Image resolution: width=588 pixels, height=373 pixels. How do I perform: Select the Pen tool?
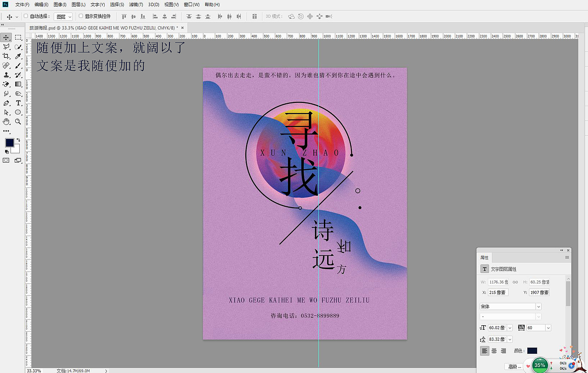6,103
